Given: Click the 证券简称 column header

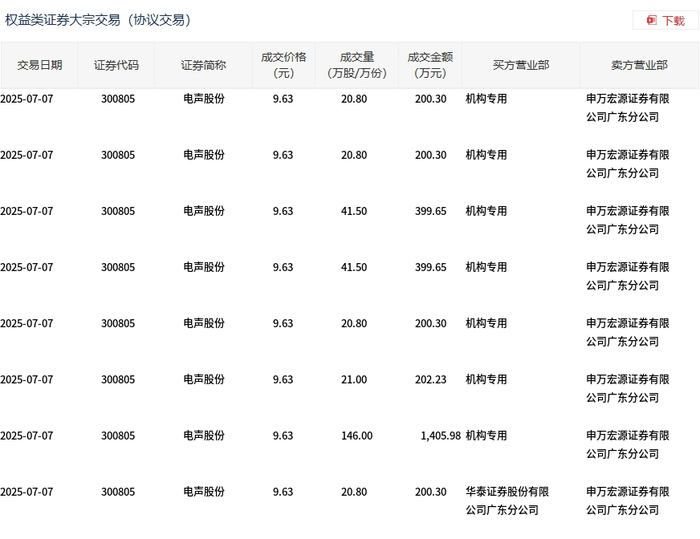Looking at the screenshot, I should (204, 65).
